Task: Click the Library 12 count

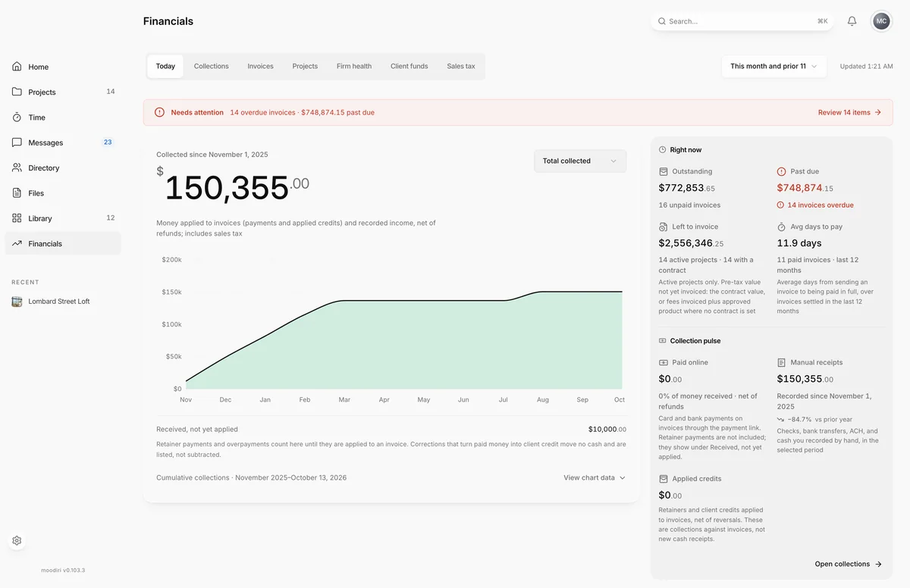Action: (111, 218)
